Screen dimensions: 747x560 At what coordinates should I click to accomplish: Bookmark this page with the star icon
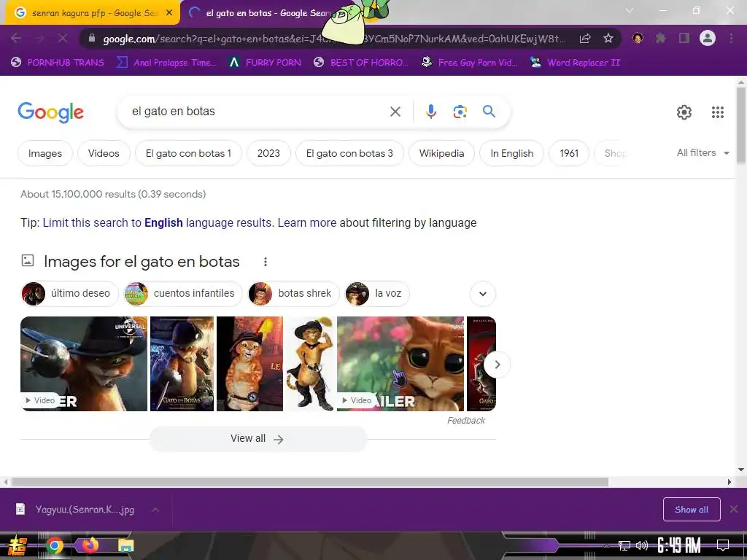pyautogui.click(x=608, y=39)
